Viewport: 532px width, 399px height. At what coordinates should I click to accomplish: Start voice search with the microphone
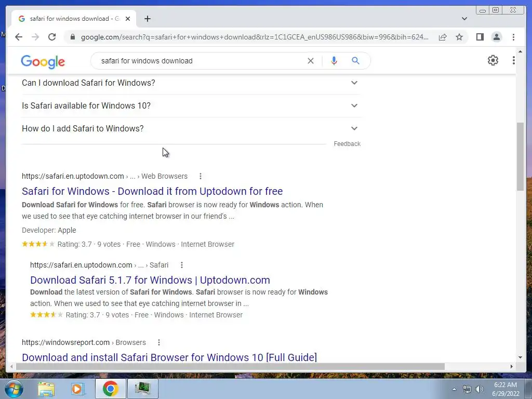click(x=334, y=61)
